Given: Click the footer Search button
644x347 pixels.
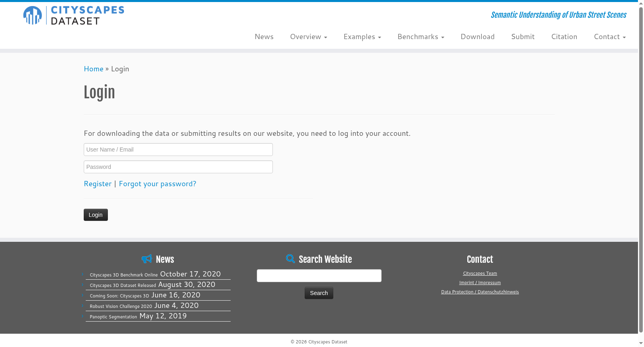Looking at the screenshot, I should (319, 293).
